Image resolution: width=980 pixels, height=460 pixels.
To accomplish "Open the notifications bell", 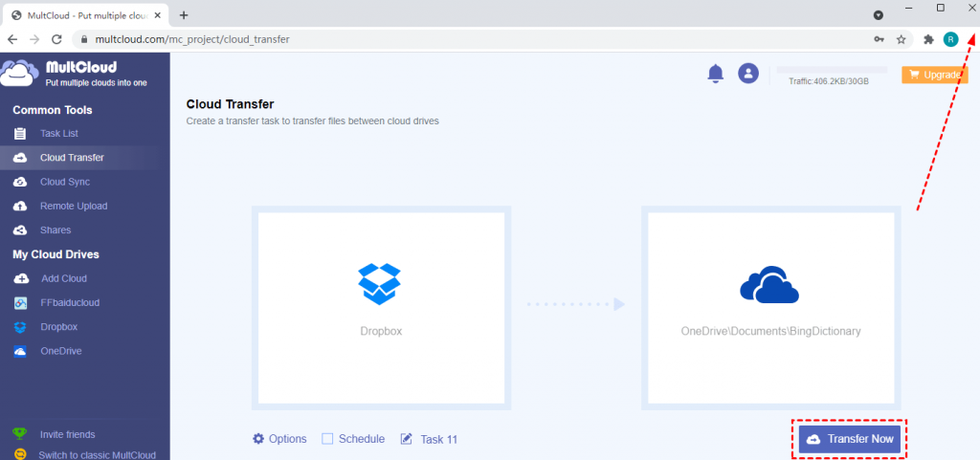I will (715, 74).
